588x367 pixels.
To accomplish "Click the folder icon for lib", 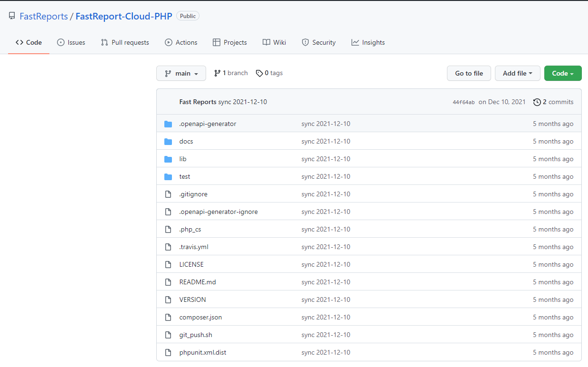I will 168,159.
